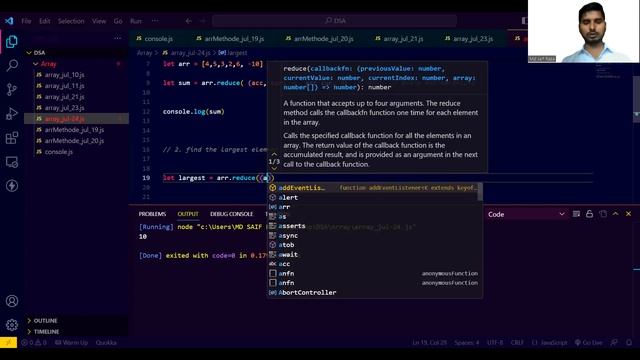
Task: Open the Code output channel dropdown
Action: point(526,214)
